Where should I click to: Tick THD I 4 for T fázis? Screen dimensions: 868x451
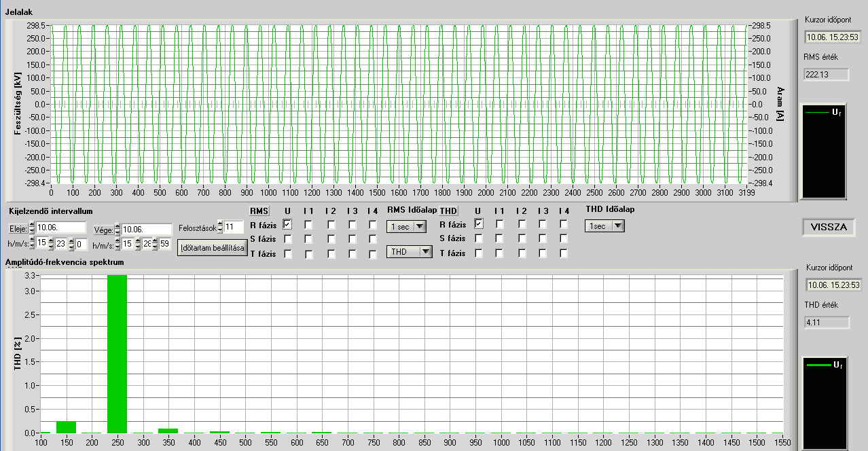(x=564, y=254)
